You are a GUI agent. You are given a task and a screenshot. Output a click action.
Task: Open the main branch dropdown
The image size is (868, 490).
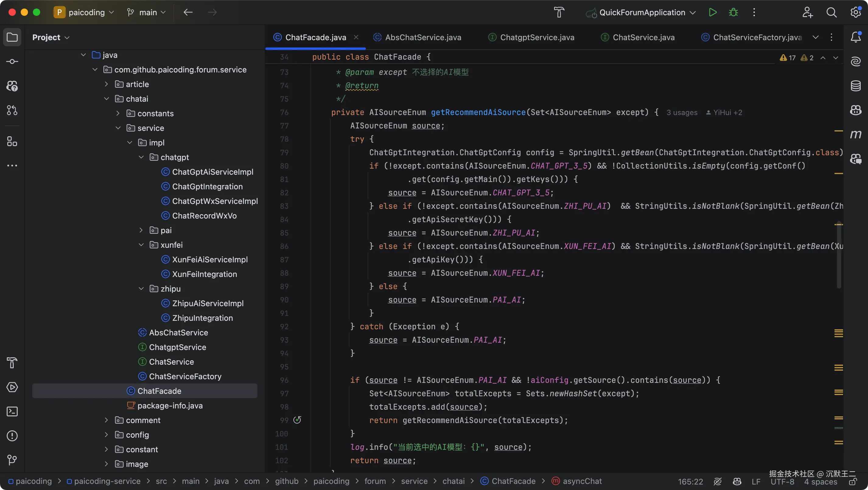pos(147,12)
